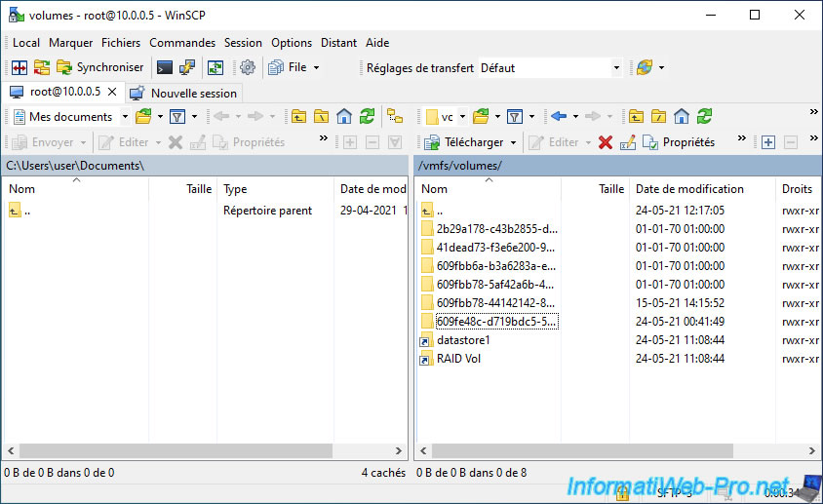Click the Compare Directories icon in main toolbar
The image size is (823, 504).
(20, 67)
